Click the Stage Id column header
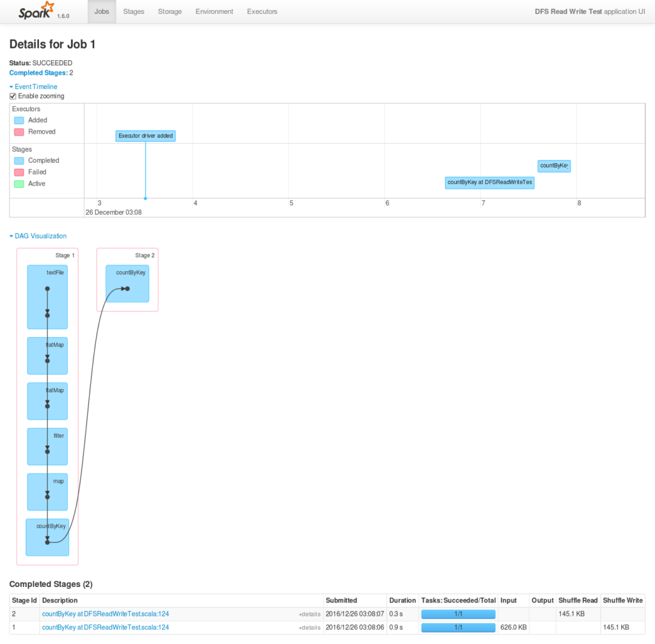Image resolution: width=655 pixels, height=644 pixels. pos(24,601)
